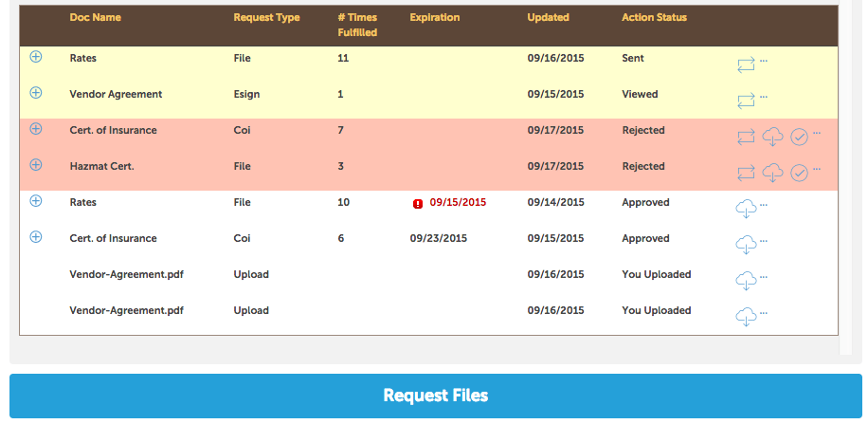
Task: Click the red expiration alert icon
Action: pyautogui.click(x=418, y=203)
